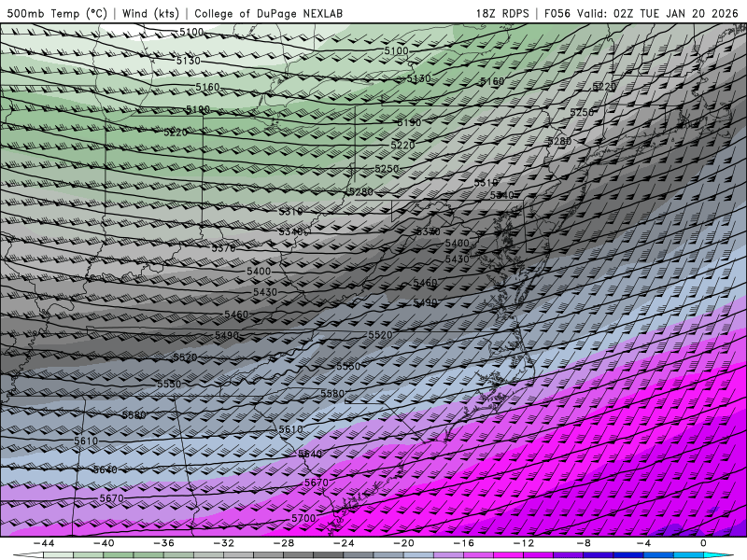Screen dimensions: 747x560
Task: Click the 5700 height contour label
Action: [x=303, y=518]
